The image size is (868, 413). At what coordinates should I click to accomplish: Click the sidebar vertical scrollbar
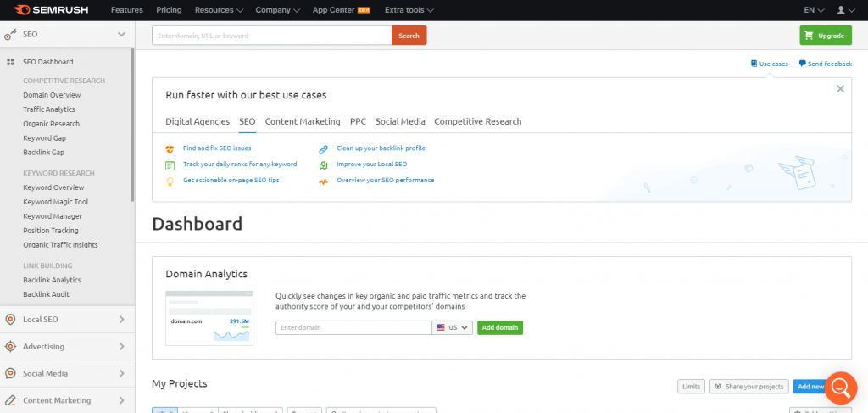[132, 126]
